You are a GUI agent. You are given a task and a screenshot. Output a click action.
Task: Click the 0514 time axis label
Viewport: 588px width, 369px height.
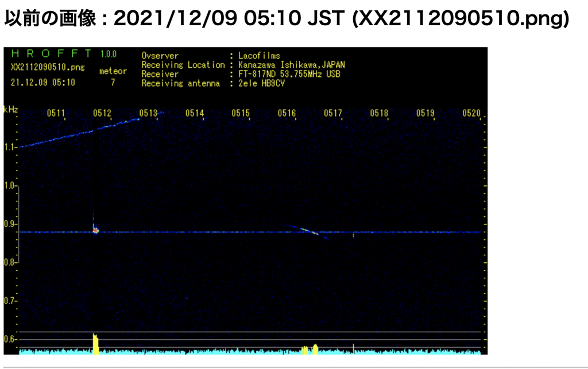[194, 113]
